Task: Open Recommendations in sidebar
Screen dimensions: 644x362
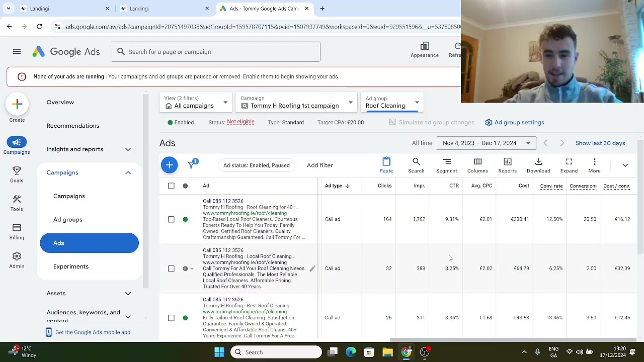Action: click(73, 126)
